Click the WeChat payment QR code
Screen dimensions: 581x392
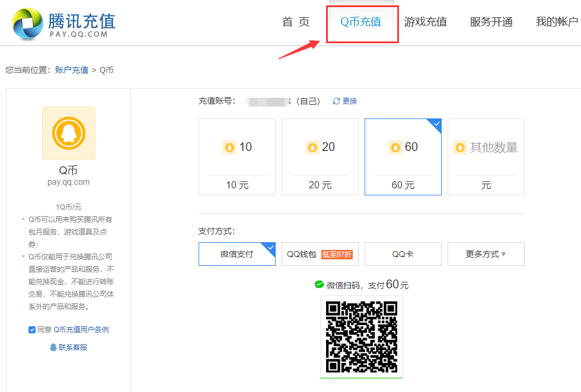click(x=362, y=336)
